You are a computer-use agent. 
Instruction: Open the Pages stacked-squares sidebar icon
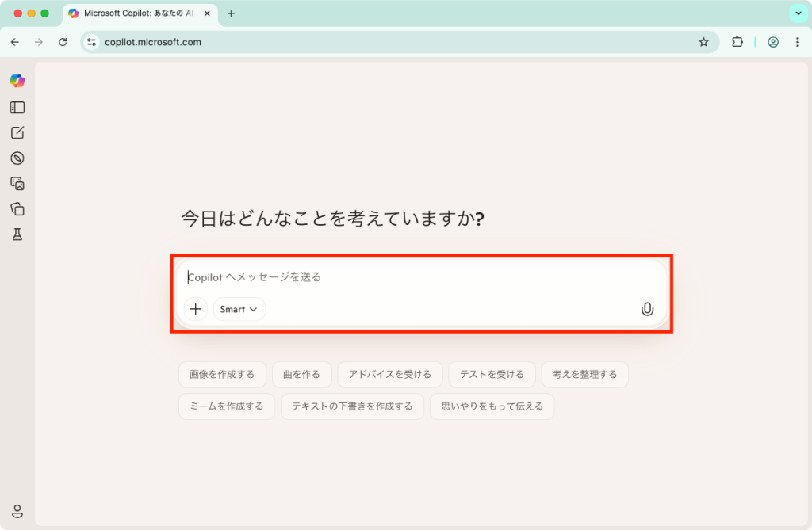[x=17, y=209]
